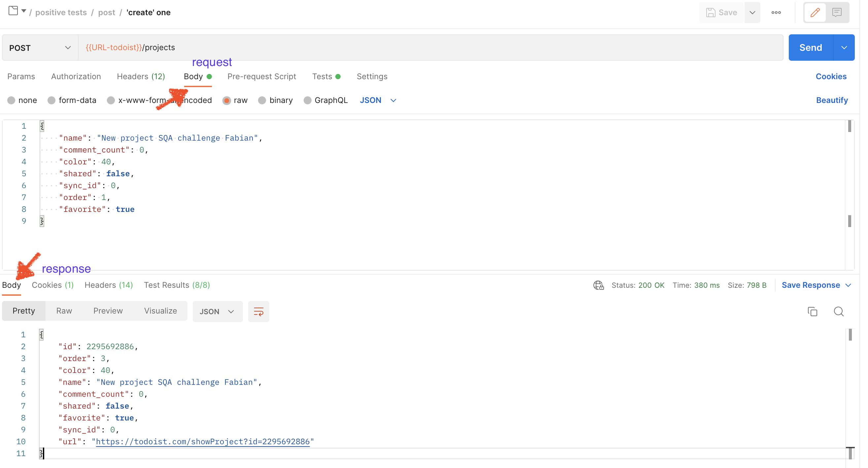Screen dimensions: 868x468
Task: Open the Test Results (8/8) tab
Action: [x=177, y=285]
